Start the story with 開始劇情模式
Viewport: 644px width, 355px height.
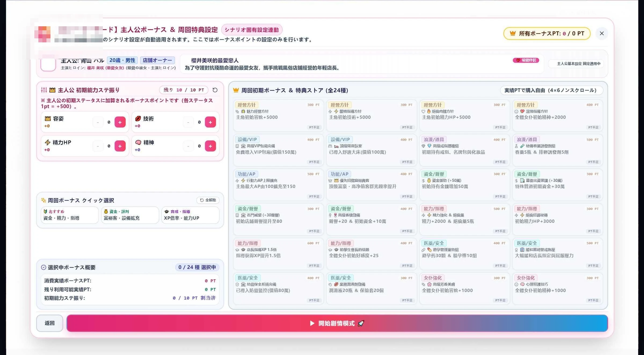pos(337,323)
